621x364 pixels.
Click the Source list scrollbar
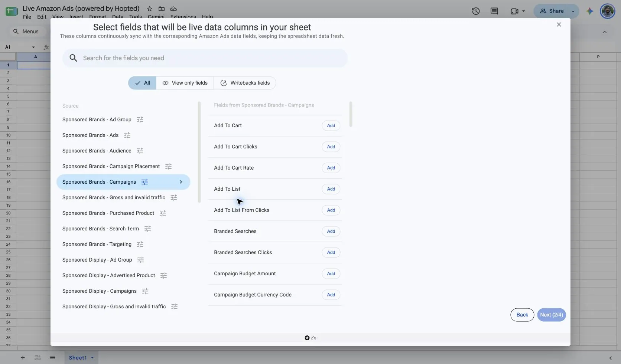point(199,152)
